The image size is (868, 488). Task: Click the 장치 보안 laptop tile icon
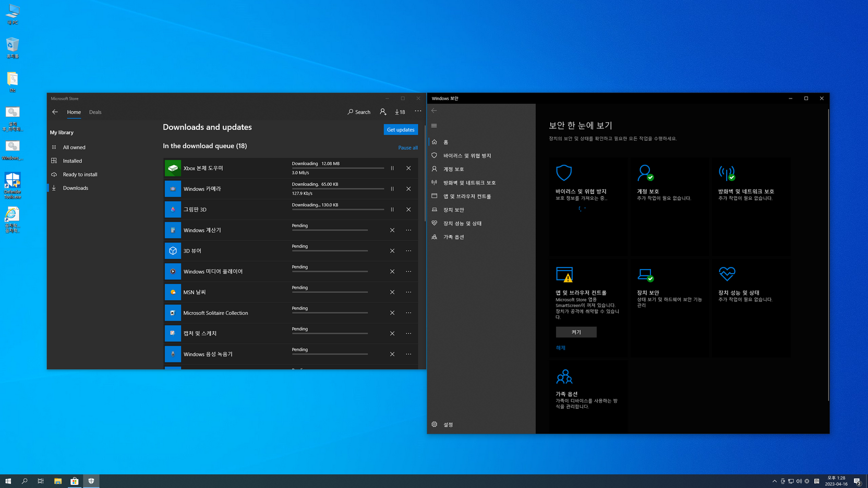(645, 274)
